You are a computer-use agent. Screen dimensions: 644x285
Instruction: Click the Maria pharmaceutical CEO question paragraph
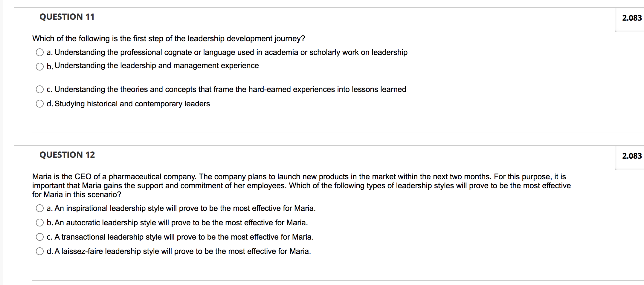[x=301, y=186]
